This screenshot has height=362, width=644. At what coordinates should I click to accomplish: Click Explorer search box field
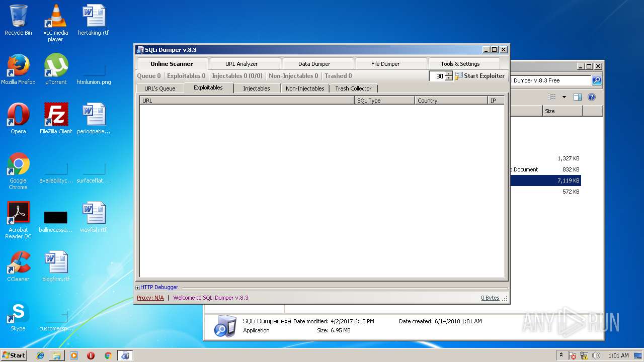(x=550, y=80)
